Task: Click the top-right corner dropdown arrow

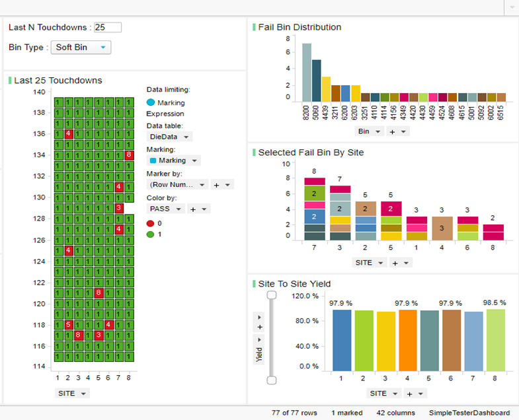Action: [x=511, y=7]
